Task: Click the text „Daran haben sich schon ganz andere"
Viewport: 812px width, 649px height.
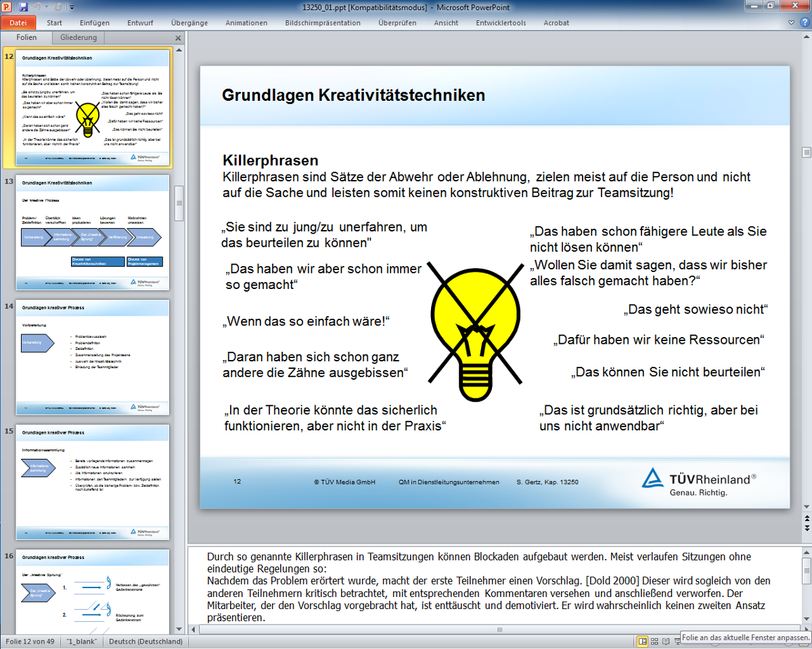Action: (315, 365)
